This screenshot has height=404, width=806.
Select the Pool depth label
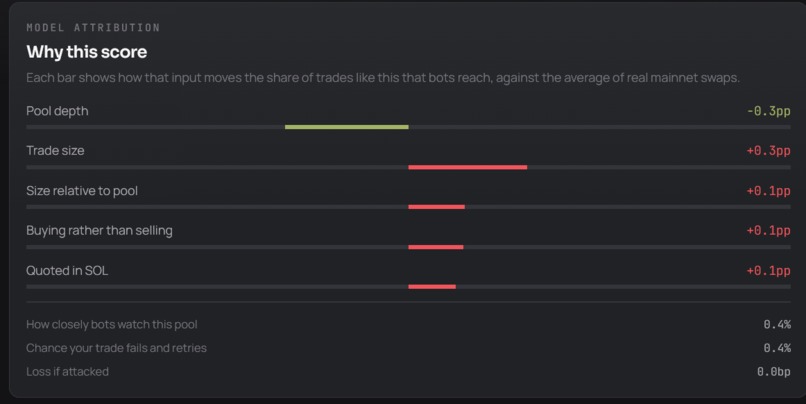tap(57, 111)
